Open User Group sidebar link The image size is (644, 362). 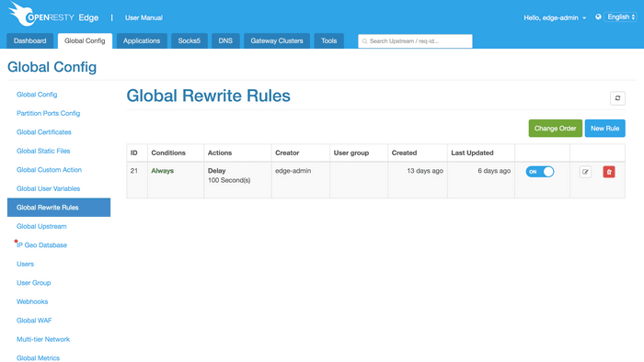point(34,283)
